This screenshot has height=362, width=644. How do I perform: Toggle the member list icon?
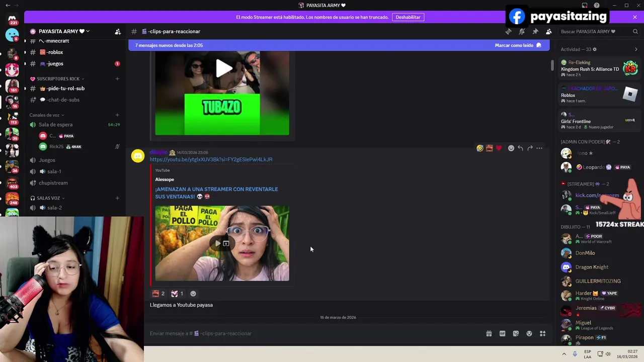pos(548,31)
